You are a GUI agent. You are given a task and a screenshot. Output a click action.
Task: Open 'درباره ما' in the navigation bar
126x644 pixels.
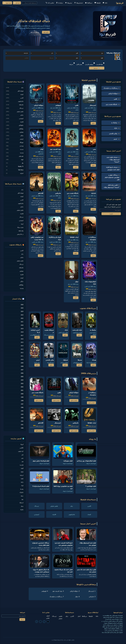tap(60, 3)
